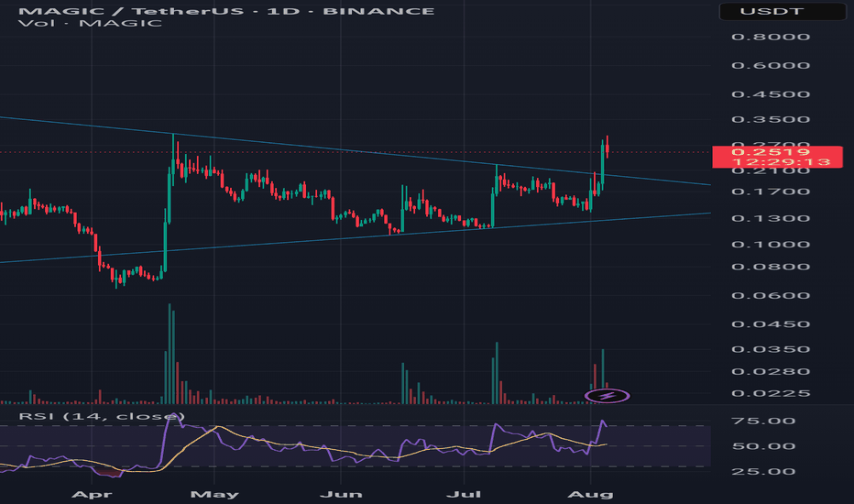Select the lower ascending blue trendline

tap(354, 238)
